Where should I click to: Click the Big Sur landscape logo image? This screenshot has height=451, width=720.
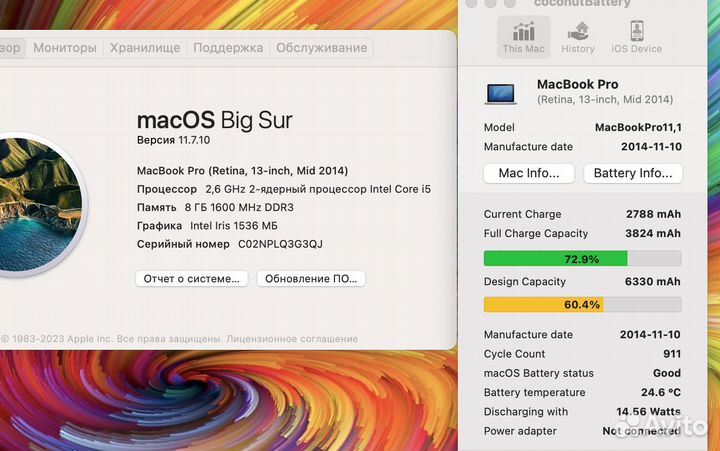pyautogui.click(x=39, y=205)
